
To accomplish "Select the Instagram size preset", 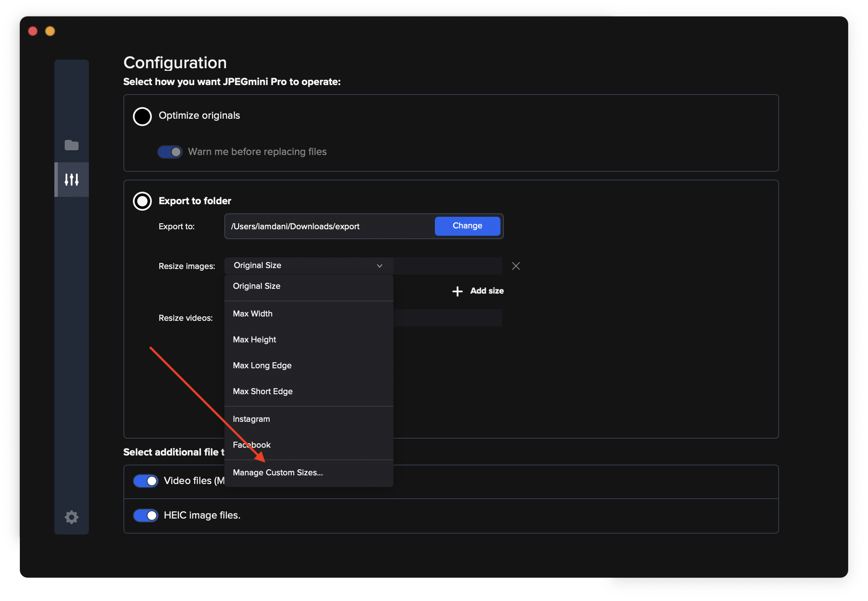I will (x=252, y=419).
